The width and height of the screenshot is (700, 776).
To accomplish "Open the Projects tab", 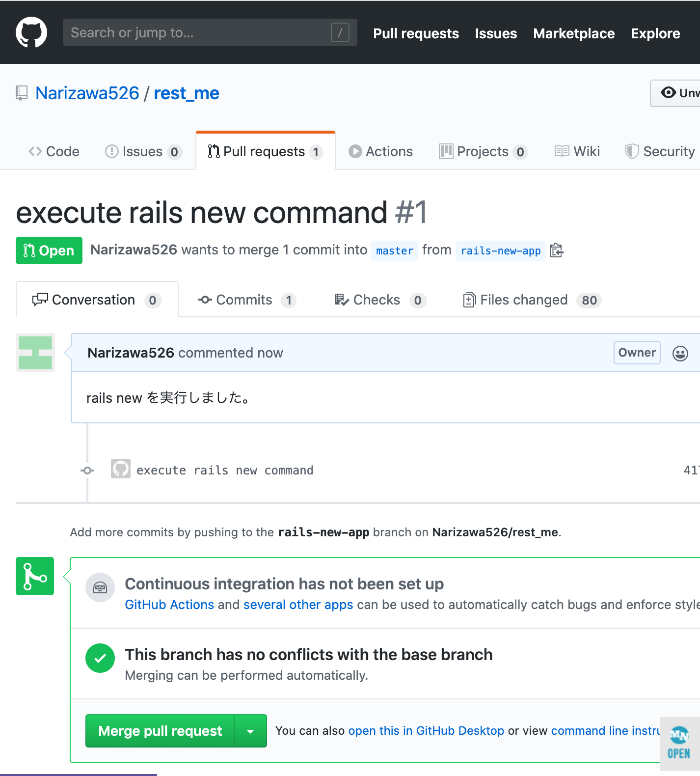I will tap(484, 151).
